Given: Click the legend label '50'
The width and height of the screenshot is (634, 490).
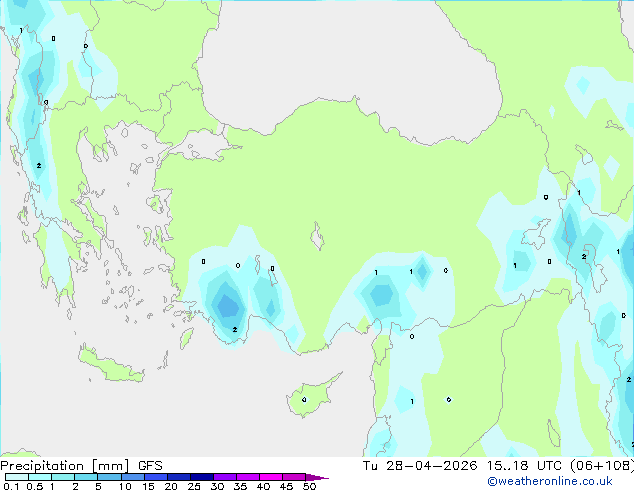Looking at the screenshot, I should [309, 486].
